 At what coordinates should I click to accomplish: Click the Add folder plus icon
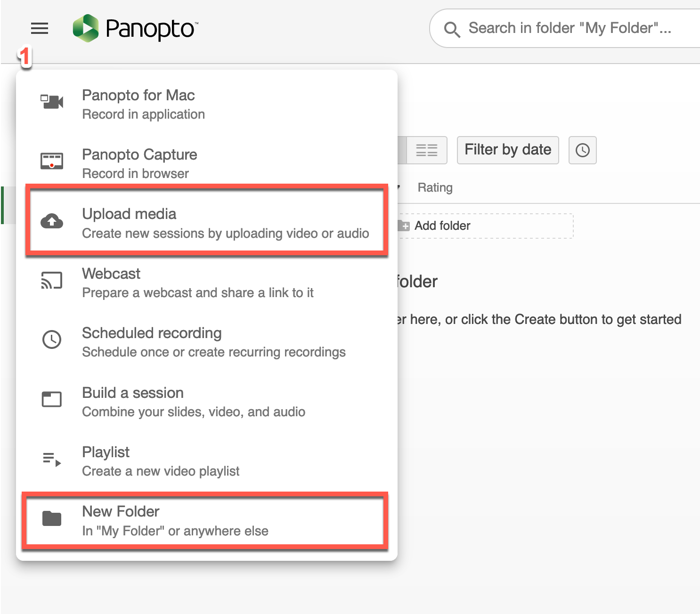click(x=404, y=226)
